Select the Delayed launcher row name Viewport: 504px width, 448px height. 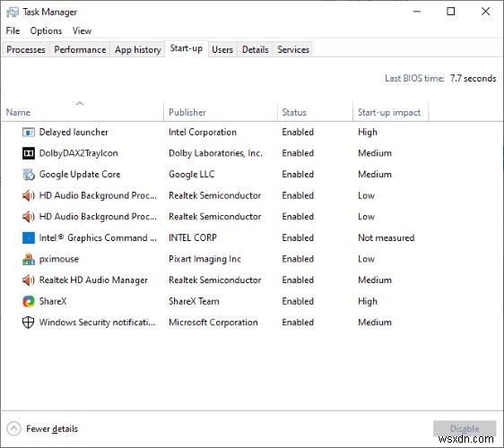pyautogui.click(x=74, y=132)
